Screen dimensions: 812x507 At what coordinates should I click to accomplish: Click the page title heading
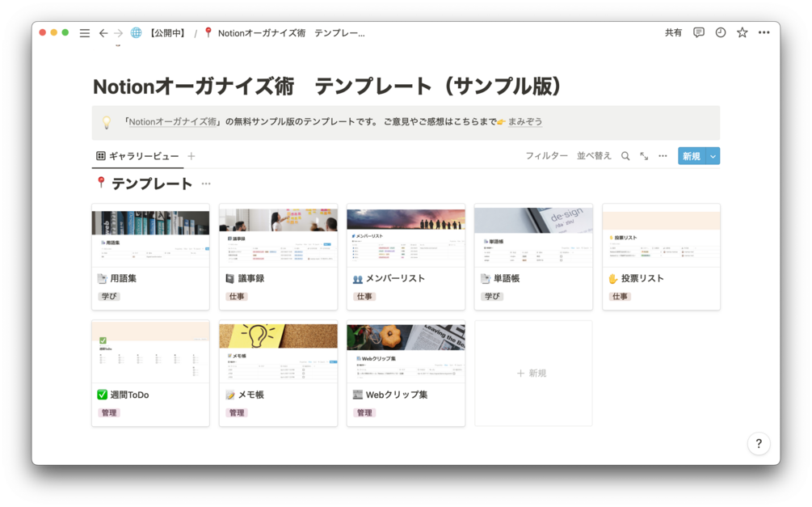pos(326,87)
